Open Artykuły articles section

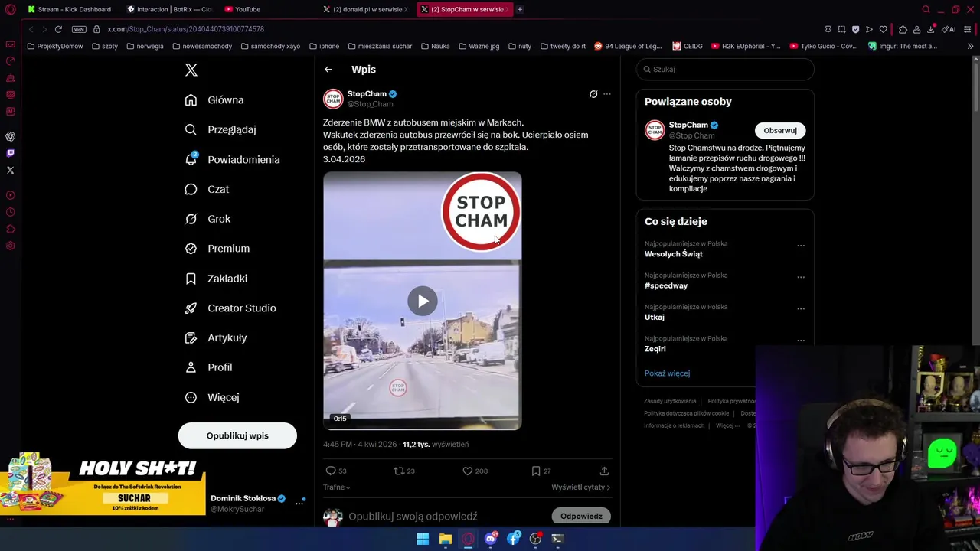[216, 337]
